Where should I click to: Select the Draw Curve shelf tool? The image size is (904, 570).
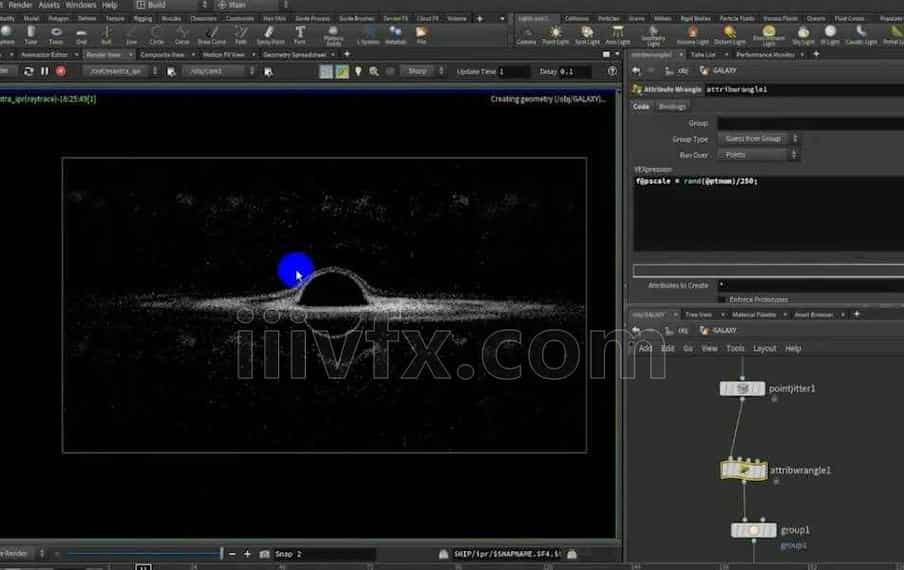click(212, 35)
